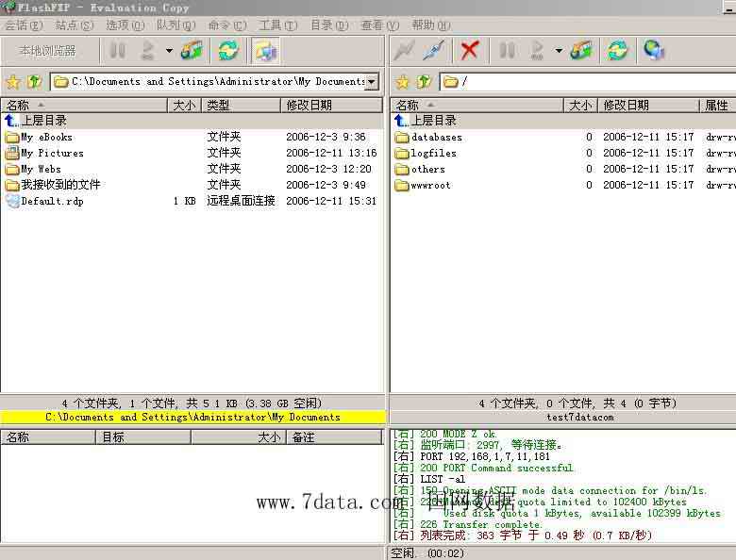The height and width of the screenshot is (560, 736).
Task: Click right pane bookmark star icon
Action: [403, 82]
